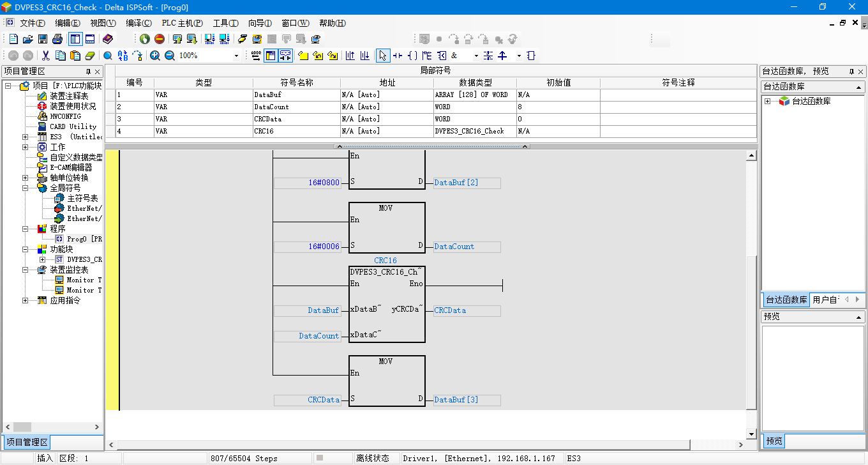868x465 pixels.
Task: Toggle the ADDR address display mode
Action: pyautogui.click(x=256, y=56)
